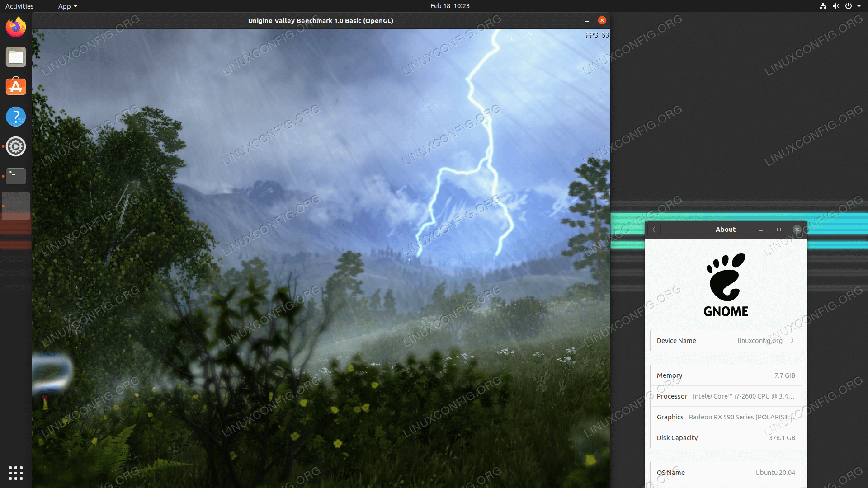Click the Processor Intel Core i7-2600 row
This screenshot has height=488, width=868.
726,396
